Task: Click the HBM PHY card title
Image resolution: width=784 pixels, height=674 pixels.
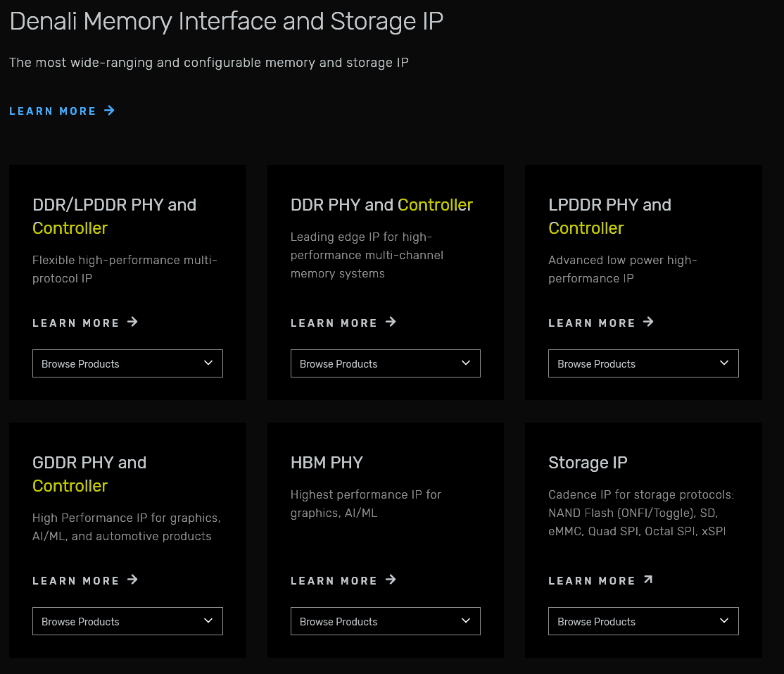Action: point(327,462)
